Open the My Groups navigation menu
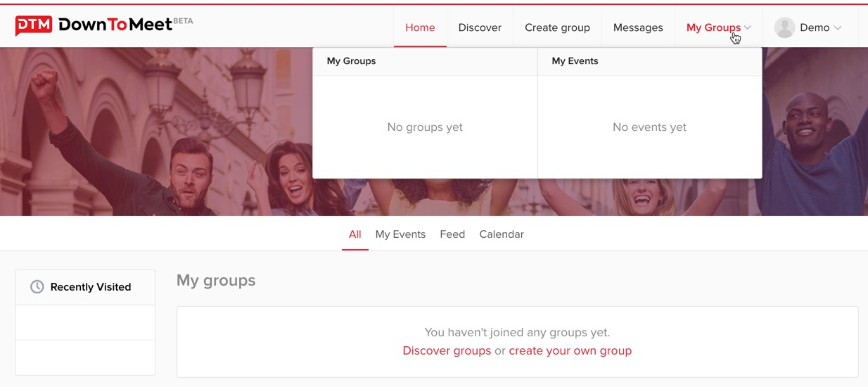 [x=713, y=27]
